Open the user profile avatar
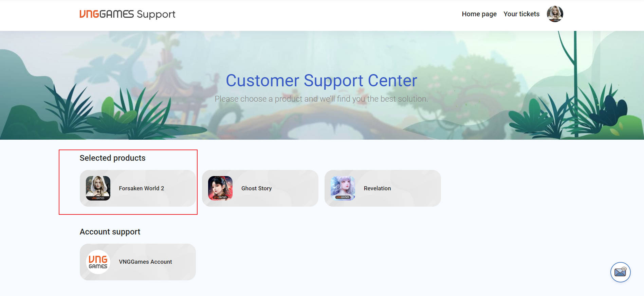This screenshot has height=296, width=644. [555, 14]
